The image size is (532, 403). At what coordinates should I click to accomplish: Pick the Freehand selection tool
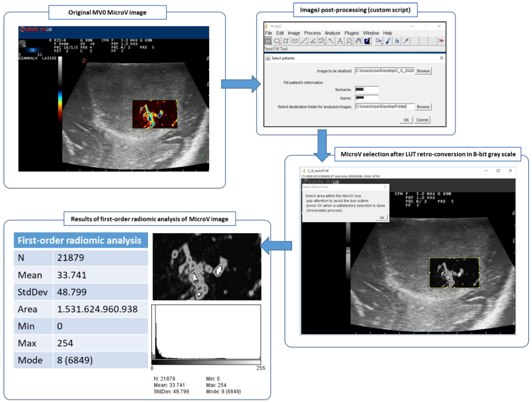coord(295,41)
